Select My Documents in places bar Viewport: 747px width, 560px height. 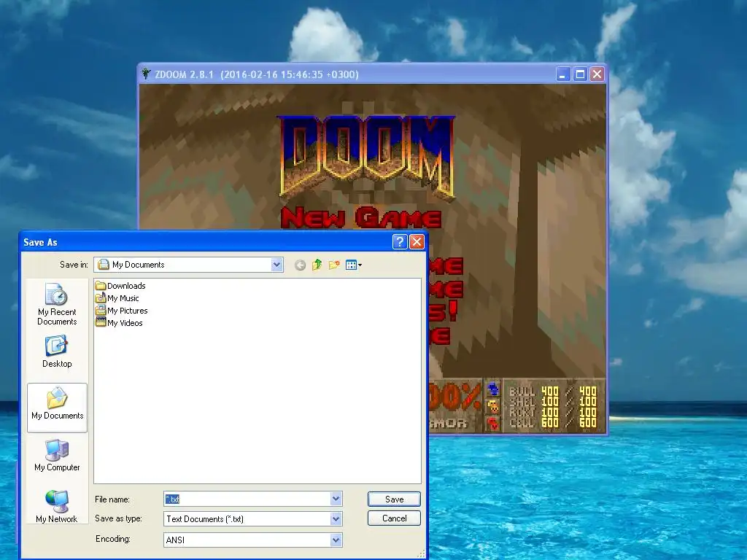point(57,407)
